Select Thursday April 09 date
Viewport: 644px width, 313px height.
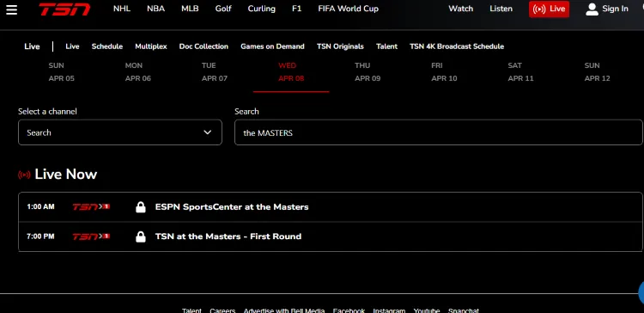(x=368, y=72)
